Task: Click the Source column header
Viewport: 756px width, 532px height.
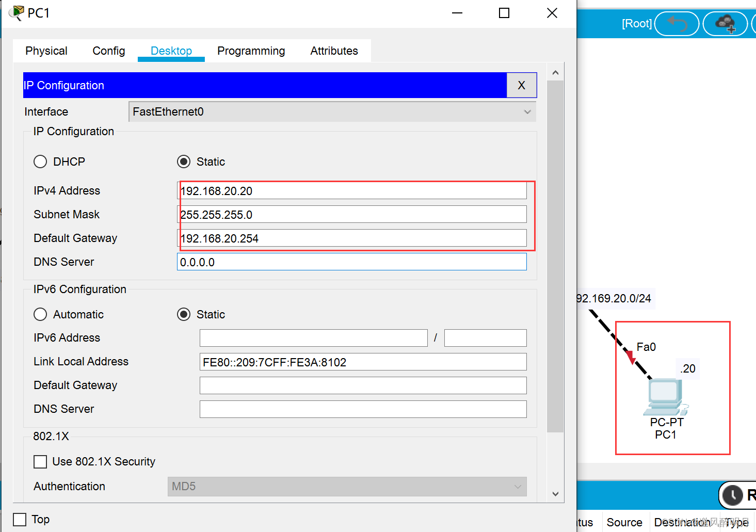Action: click(x=624, y=522)
